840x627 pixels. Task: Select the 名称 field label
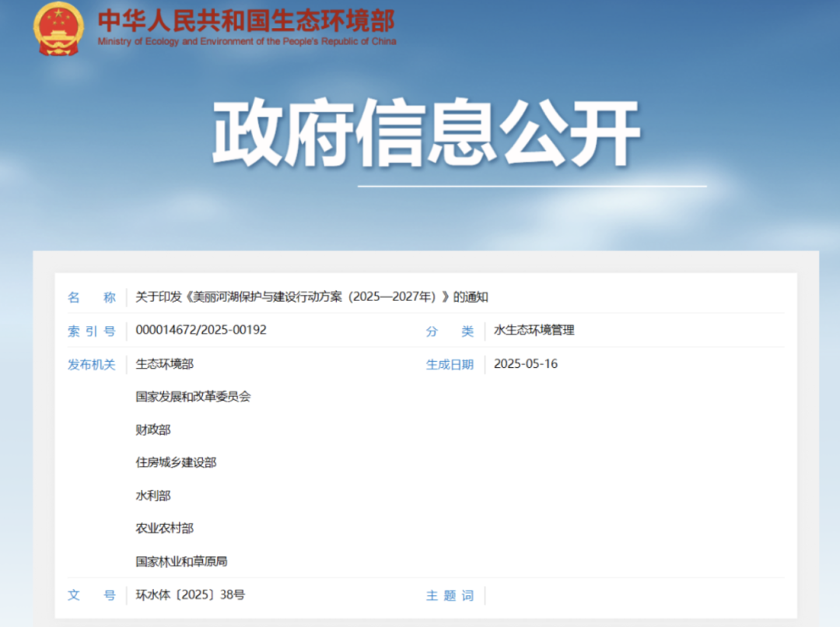(92, 297)
